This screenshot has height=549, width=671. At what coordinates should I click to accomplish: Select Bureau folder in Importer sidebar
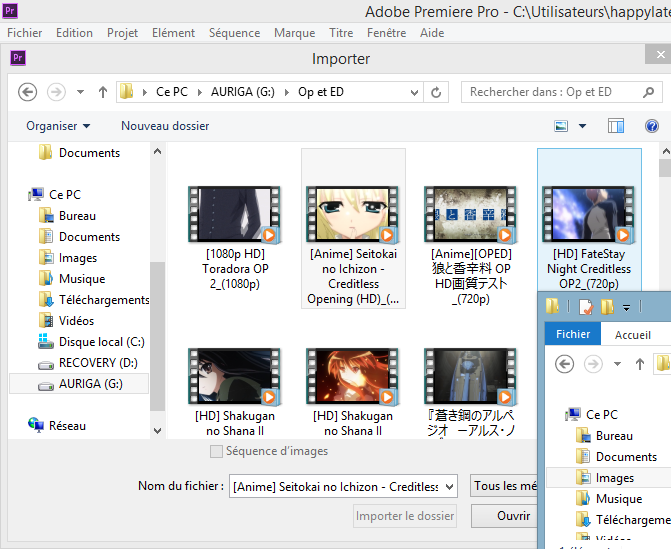77,216
